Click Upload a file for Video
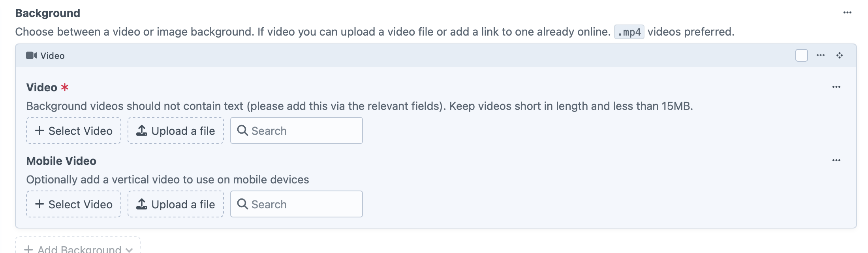 click(x=176, y=130)
